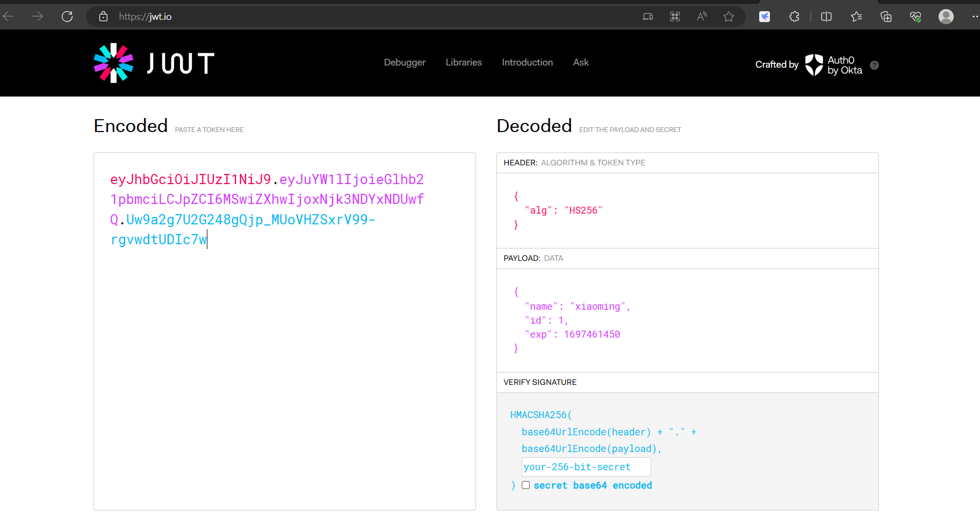Click the JWT pinwheel logo
Screen dimensions: 980x518
click(113, 63)
